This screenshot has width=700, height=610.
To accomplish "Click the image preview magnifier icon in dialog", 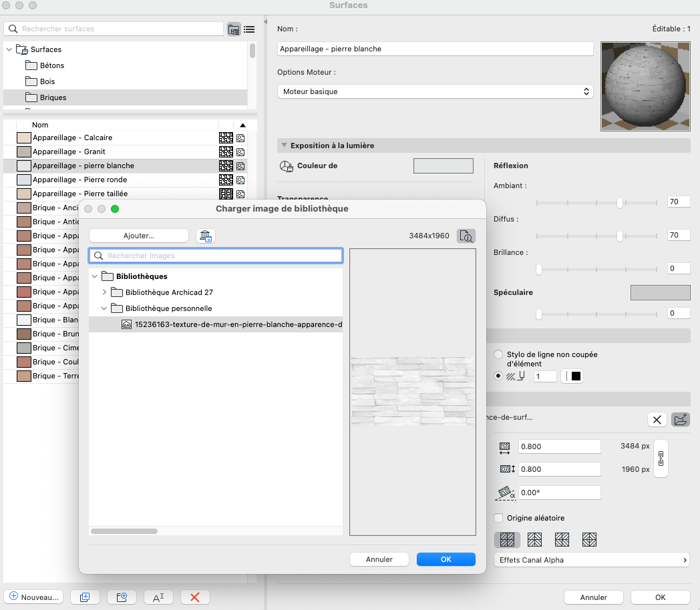I will pos(466,236).
